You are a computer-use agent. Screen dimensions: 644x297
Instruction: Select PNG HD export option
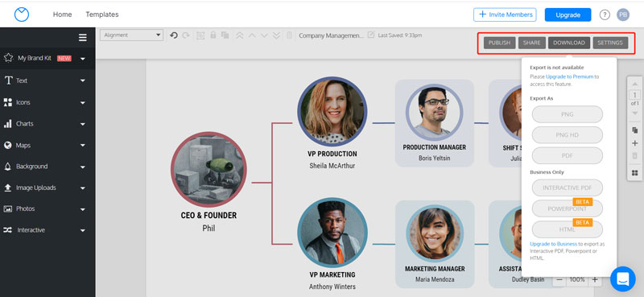[x=568, y=134]
